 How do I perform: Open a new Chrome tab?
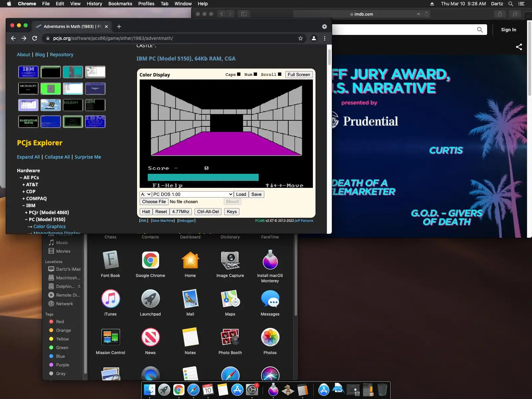click(119, 27)
